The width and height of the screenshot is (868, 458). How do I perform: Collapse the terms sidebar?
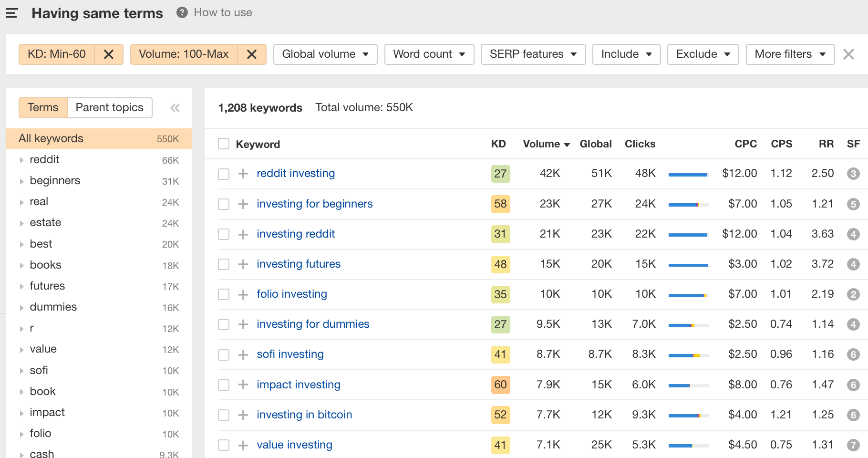click(x=175, y=108)
